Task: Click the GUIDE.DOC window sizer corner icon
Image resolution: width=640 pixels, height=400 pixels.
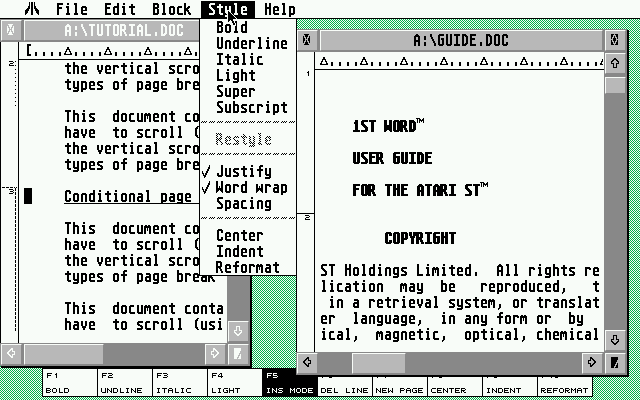Action: pos(615,362)
